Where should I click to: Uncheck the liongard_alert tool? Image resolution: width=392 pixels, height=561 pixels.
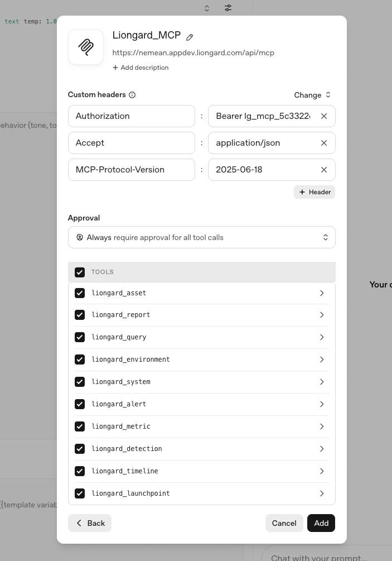[80, 404]
